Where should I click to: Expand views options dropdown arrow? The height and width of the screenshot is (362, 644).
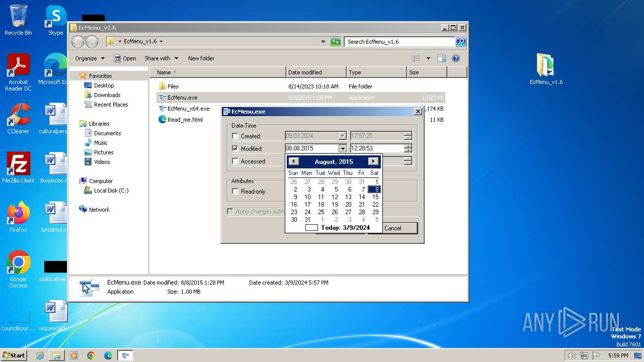click(x=428, y=58)
